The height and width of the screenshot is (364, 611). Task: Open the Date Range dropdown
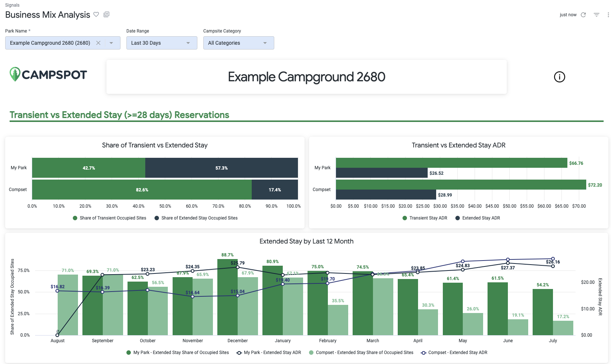[x=162, y=43]
